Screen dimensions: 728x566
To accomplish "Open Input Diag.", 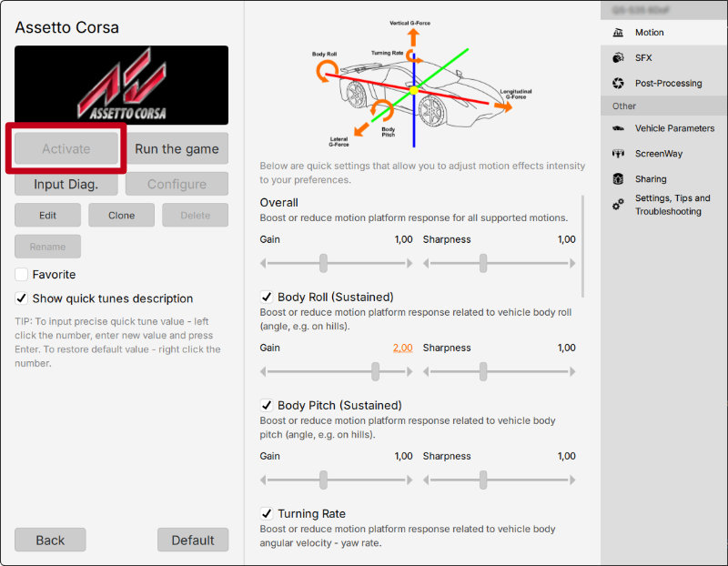I will 66,183.
